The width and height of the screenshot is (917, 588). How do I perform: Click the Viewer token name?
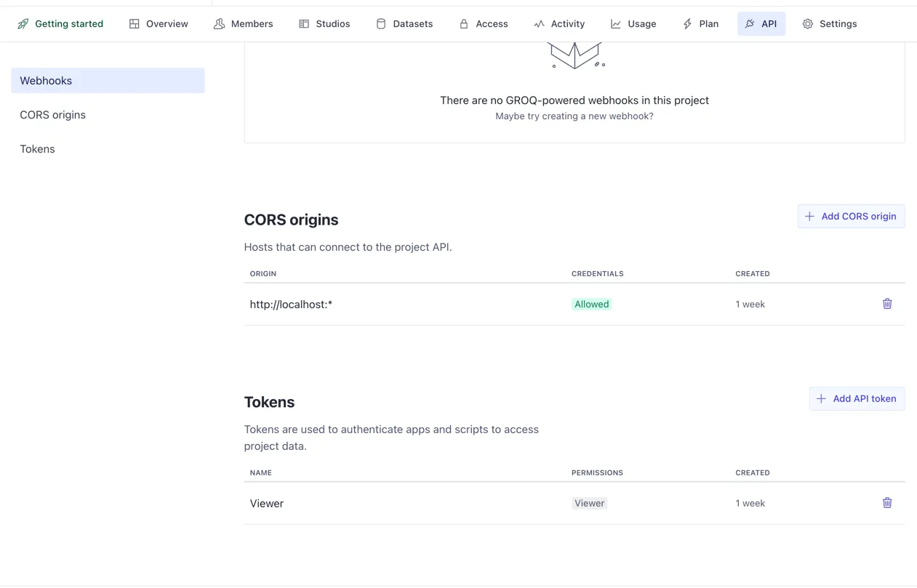point(267,503)
